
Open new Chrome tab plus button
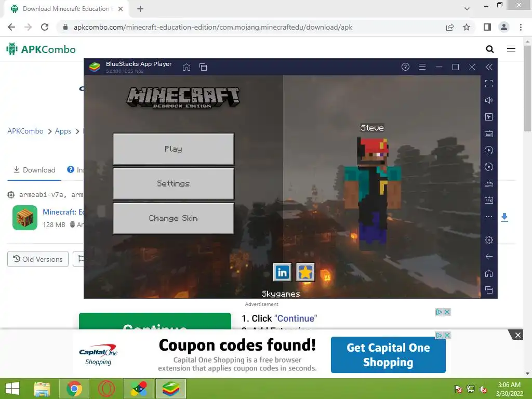pos(140,9)
